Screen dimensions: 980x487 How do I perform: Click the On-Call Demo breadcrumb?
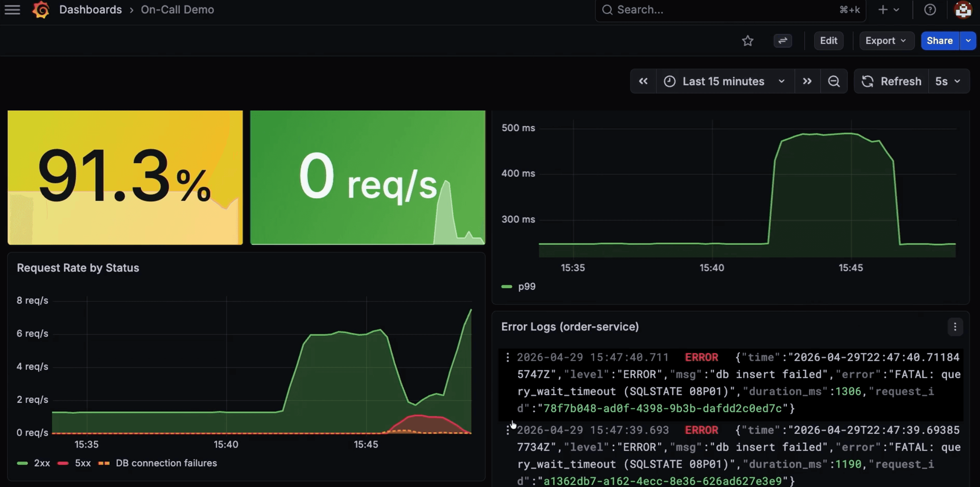[177, 10]
